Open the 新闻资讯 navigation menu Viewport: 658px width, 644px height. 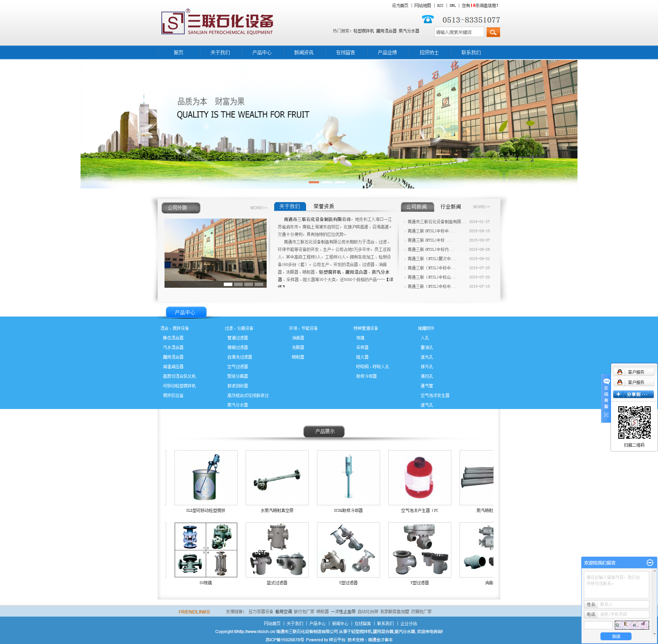[x=304, y=52]
